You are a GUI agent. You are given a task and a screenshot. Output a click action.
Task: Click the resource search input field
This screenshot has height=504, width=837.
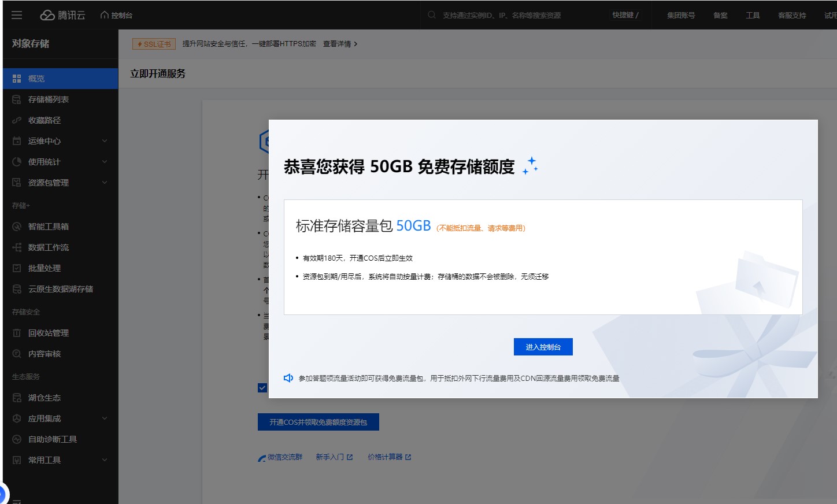tap(514, 15)
